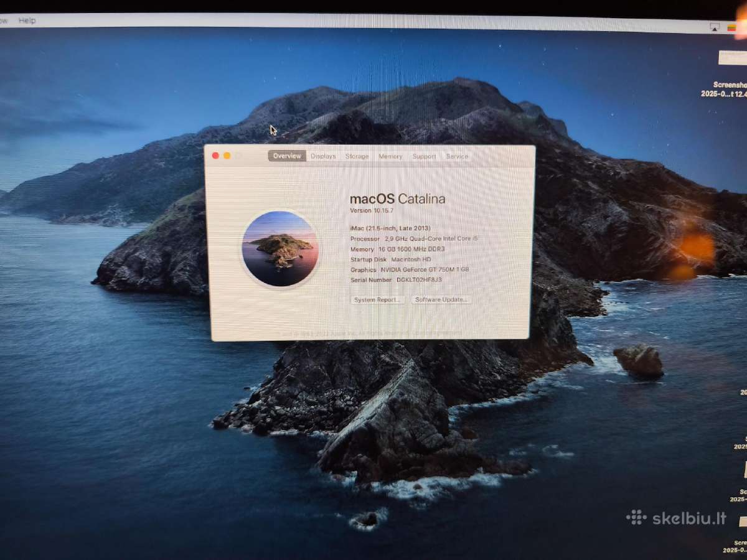Click the Version 10.15.7 text
747x560 pixels.
click(x=371, y=210)
